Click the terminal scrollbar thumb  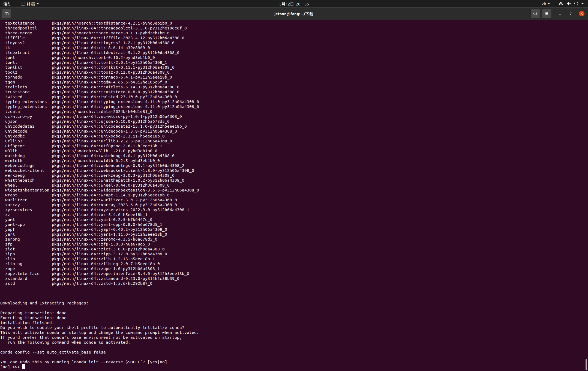(586, 364)
